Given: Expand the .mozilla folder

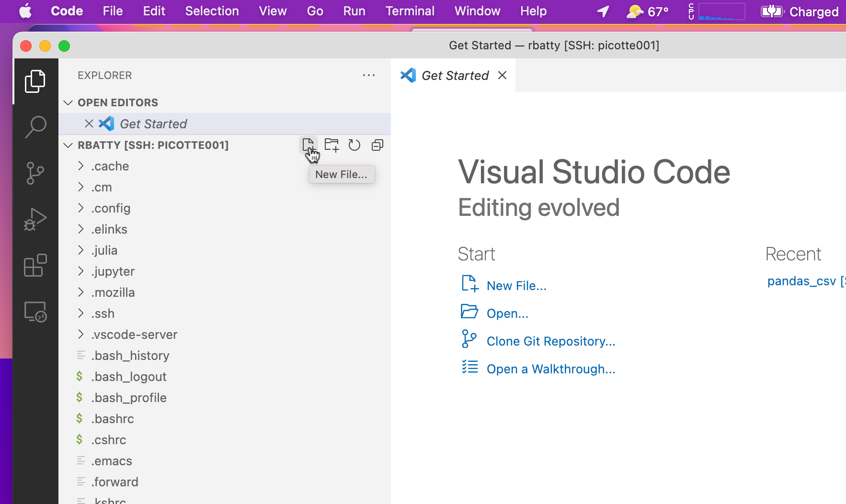Looking at the screenshot, I should click(81, 292).
